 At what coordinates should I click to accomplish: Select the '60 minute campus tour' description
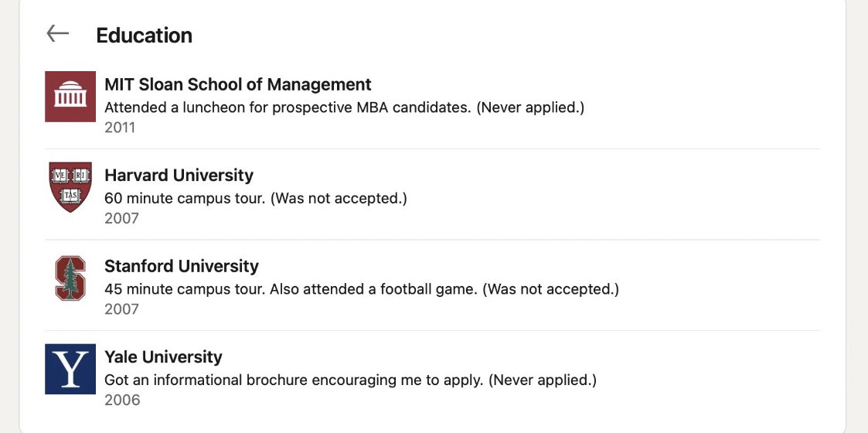[255, 198]
